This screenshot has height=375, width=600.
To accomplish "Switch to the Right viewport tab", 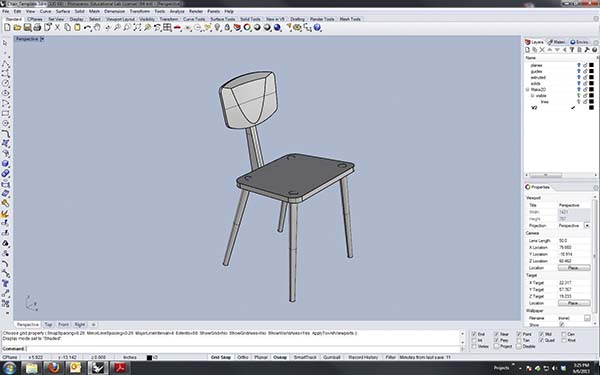I will [x=80, y=324].
